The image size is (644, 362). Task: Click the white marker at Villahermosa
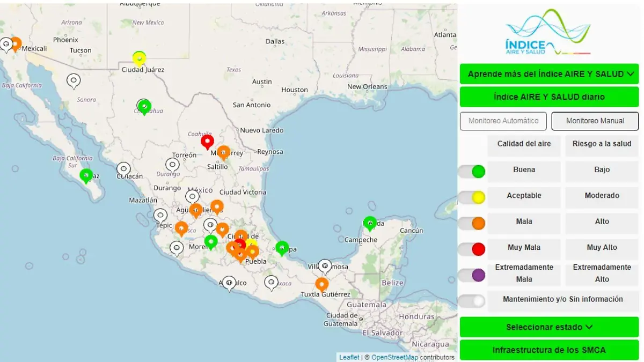pos(325,265)
